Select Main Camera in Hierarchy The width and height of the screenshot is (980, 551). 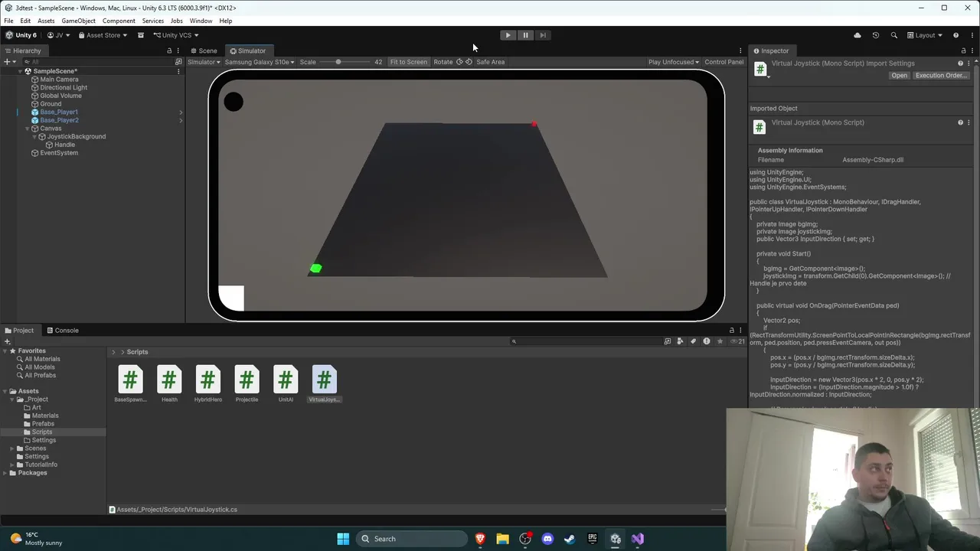[x=59, y=80]
